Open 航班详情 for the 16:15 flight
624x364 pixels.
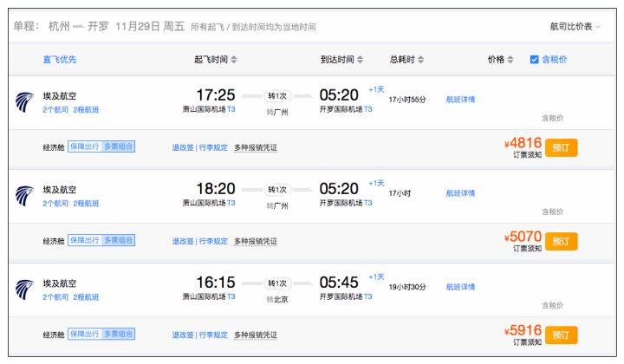click(x=460, y=287)
